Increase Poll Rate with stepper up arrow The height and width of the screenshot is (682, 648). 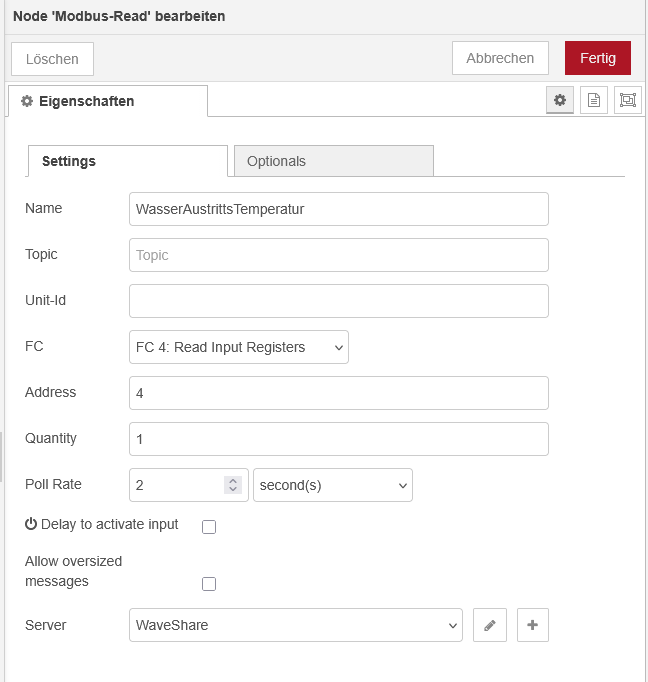click(x=233, y=480)
